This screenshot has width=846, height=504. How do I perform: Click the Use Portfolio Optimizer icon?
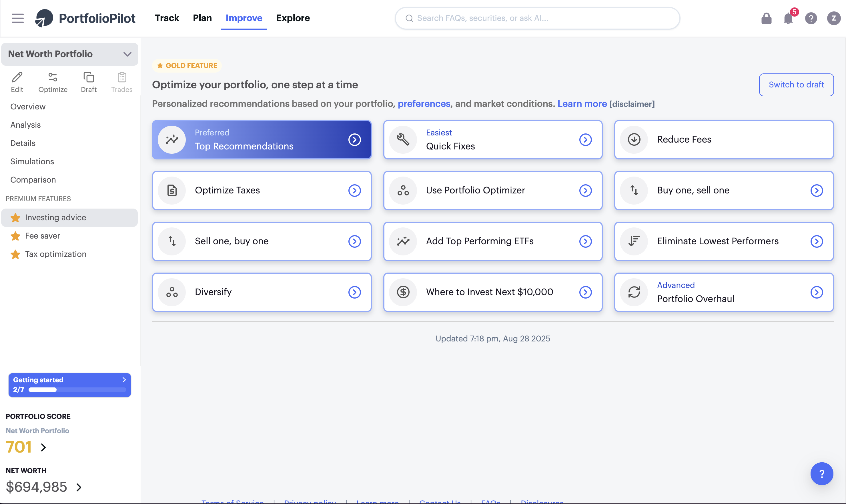point(403,191)
